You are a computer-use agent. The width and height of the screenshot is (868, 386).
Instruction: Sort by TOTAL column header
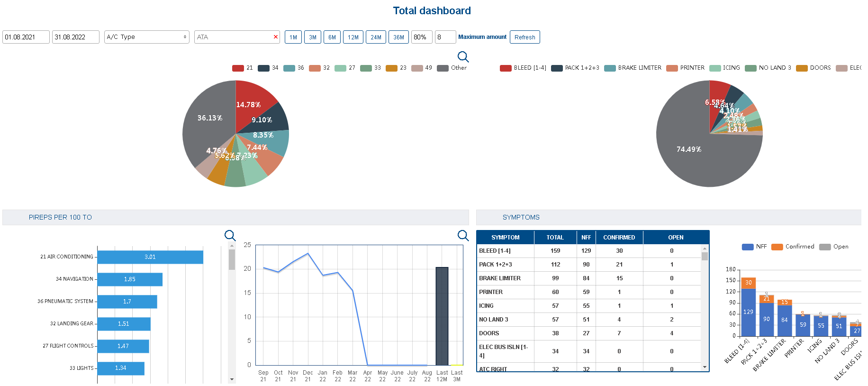(x=555, y=238)
